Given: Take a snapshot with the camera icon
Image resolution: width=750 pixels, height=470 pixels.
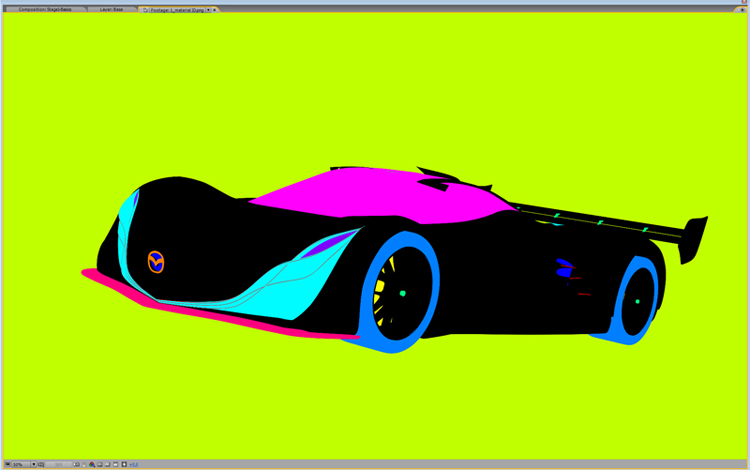Looking at the screenshot, I should tap(77, 464).
